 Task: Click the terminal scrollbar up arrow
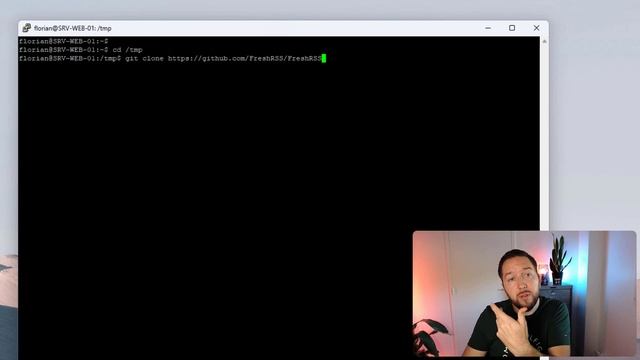coord(544,41)
